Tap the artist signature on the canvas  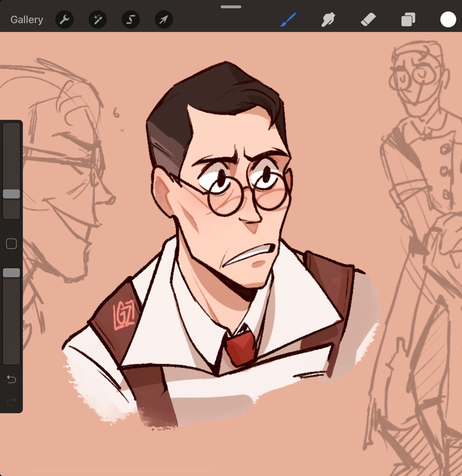(x=125, y=316)
